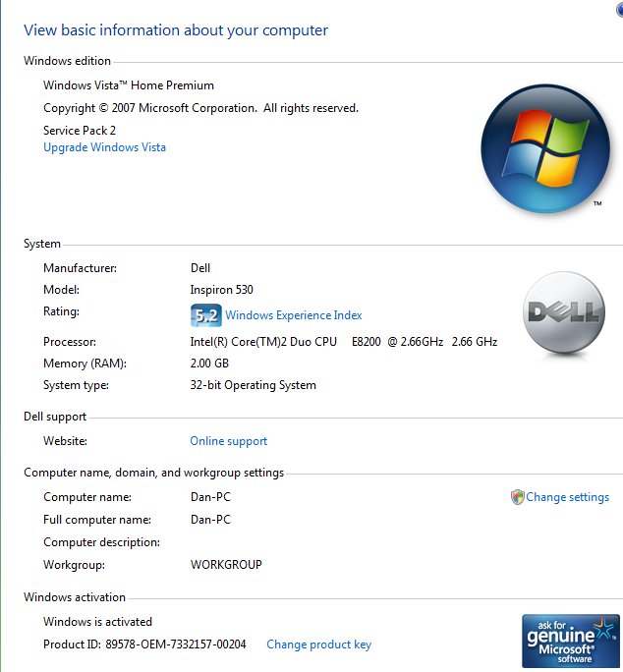
Task: Click the 5.2 rating score badge
Action: pyautogui.click(x=206, y=315)
